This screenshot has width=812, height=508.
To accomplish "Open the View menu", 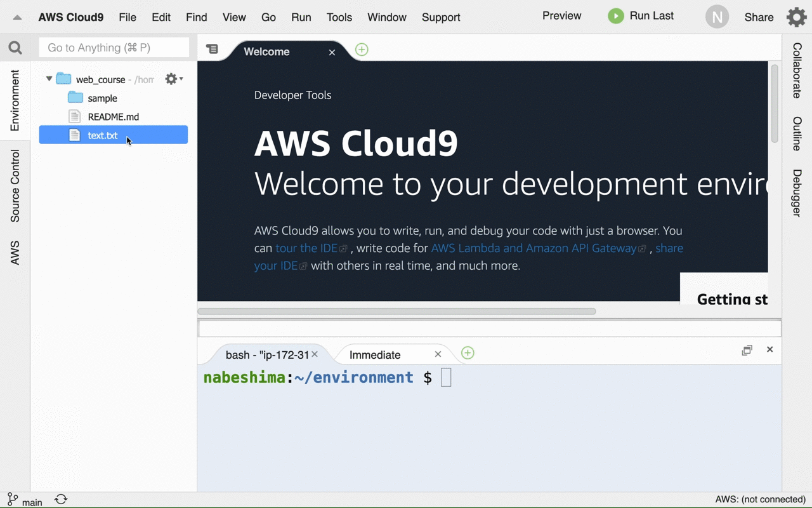I will pos(234,17).
